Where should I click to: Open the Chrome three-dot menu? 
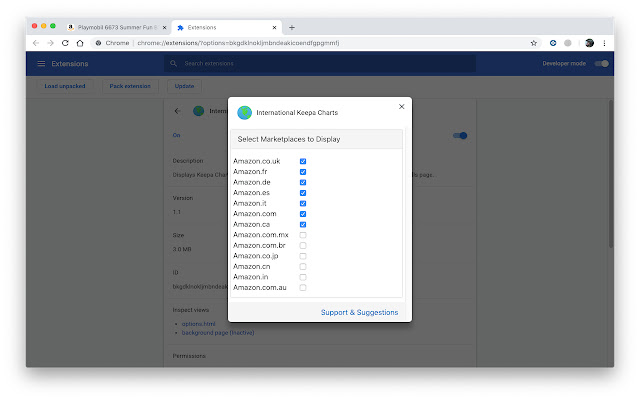(604, 43)
